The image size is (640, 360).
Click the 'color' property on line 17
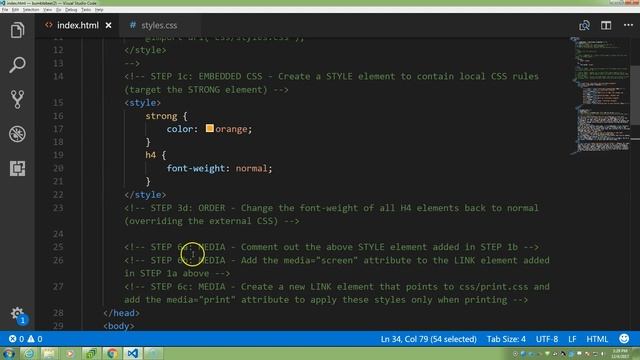(x=180, y=129)
